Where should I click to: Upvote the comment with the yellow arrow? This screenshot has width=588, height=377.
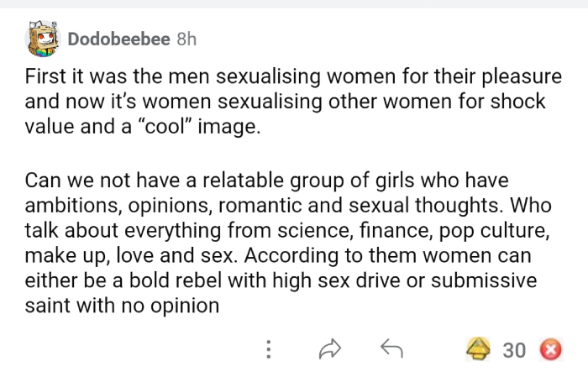pyautogui.click(x=480, y=349)
